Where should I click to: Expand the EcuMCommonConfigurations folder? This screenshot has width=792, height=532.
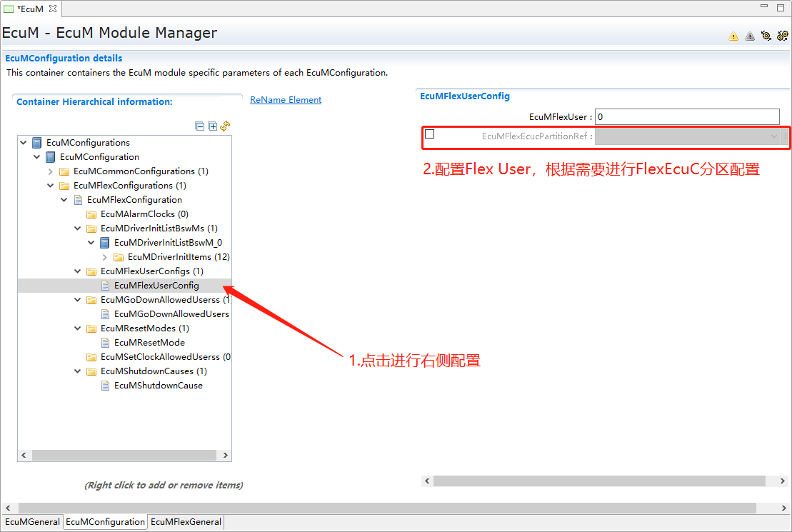[x=51, y=171]
